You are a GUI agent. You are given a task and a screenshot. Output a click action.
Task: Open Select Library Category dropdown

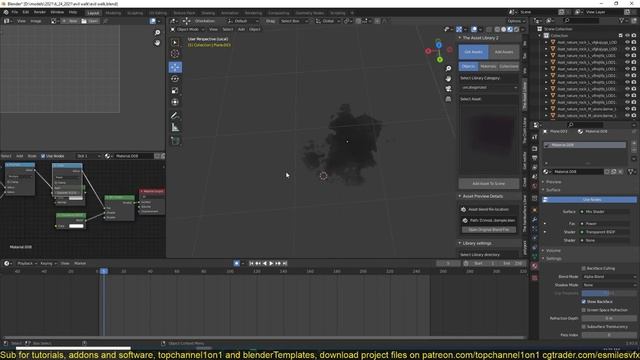[x=489, y=87]
